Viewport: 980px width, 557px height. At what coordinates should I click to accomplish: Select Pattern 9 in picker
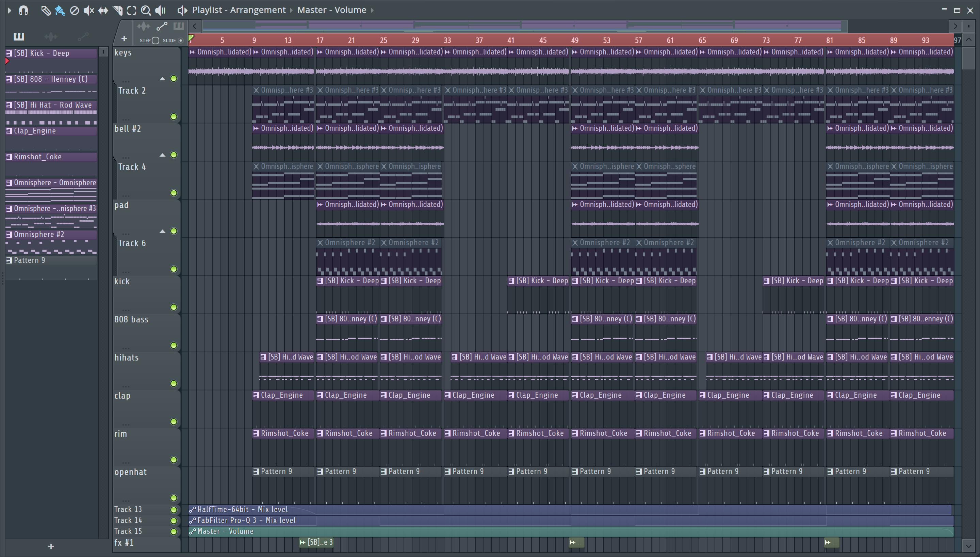(x=51, y=260)
